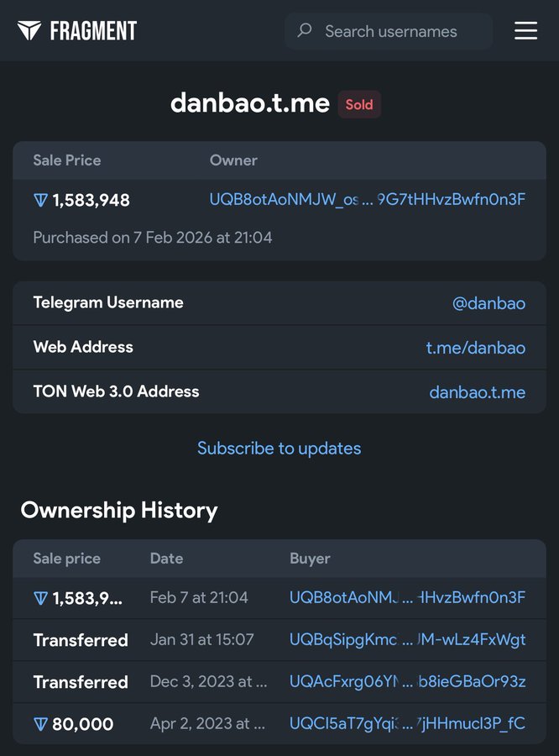Click the FRAGMENT wordmark text

click(x=93, y=32)
